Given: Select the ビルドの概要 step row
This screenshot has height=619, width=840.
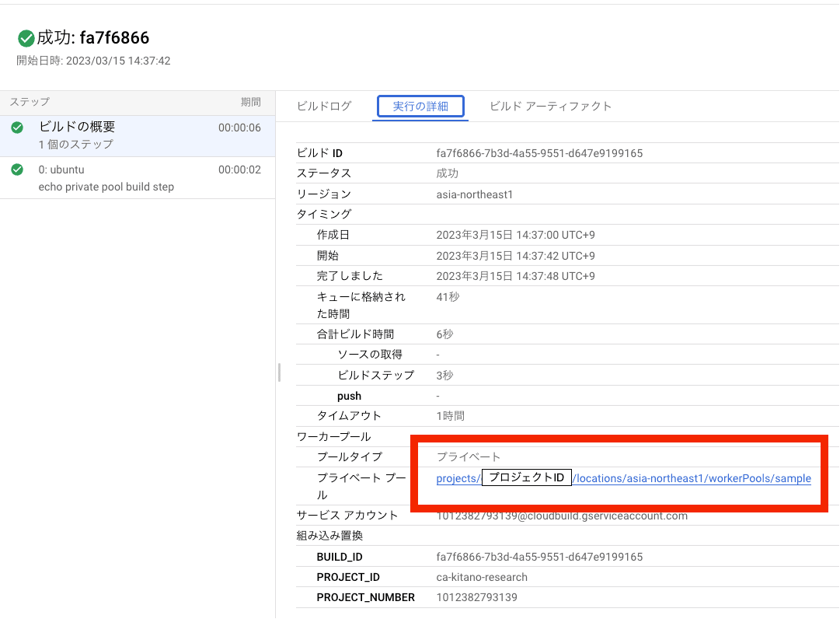Looking at the screenshot, I should [138, 135].
